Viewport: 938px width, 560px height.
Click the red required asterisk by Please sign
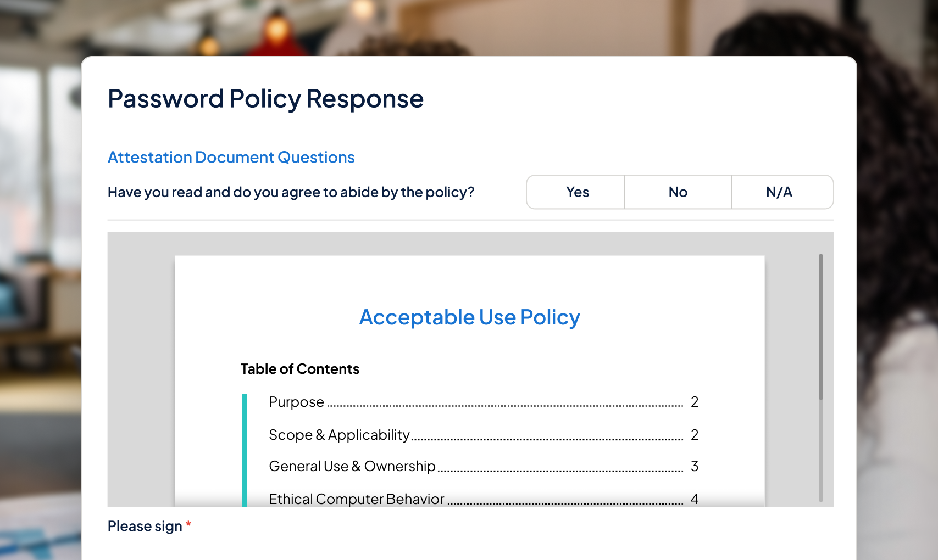188,524
